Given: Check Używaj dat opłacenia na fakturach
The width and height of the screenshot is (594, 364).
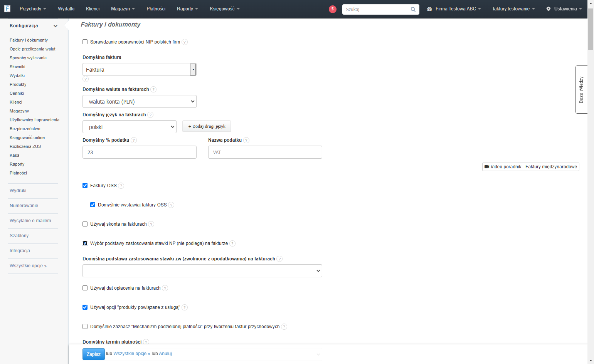Looking at the screenshot, I should click(85, 288).
